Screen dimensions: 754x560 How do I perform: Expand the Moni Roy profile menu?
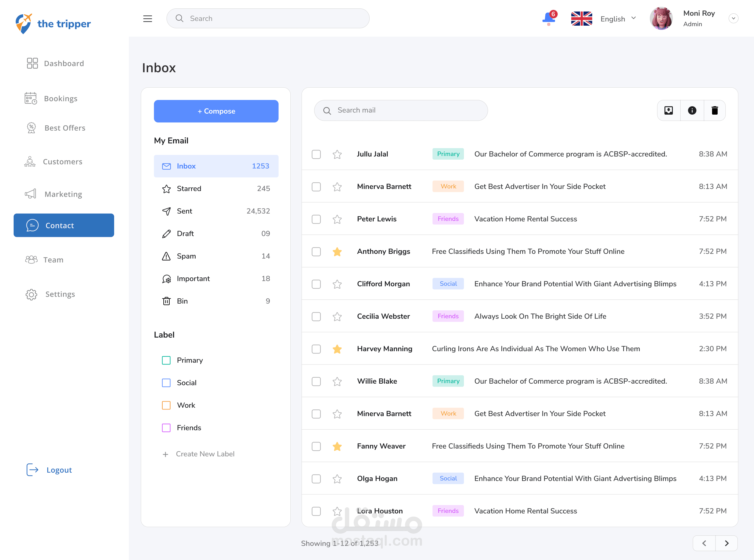point(733,18)
